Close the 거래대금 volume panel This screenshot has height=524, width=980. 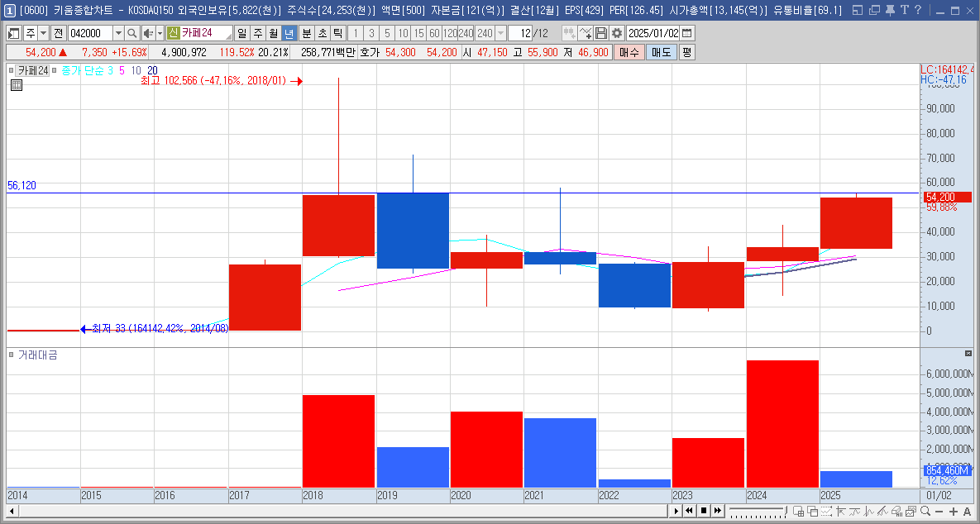968,354
